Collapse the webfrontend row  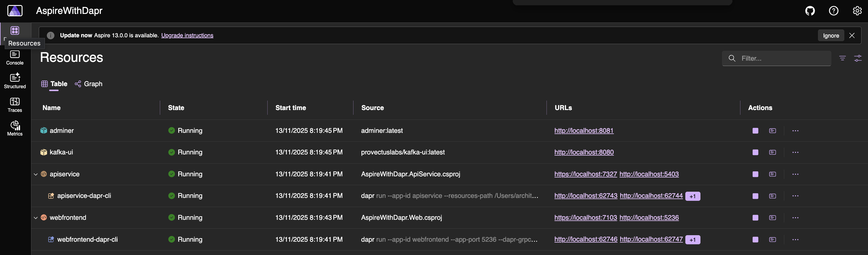[x=36, y=218]
